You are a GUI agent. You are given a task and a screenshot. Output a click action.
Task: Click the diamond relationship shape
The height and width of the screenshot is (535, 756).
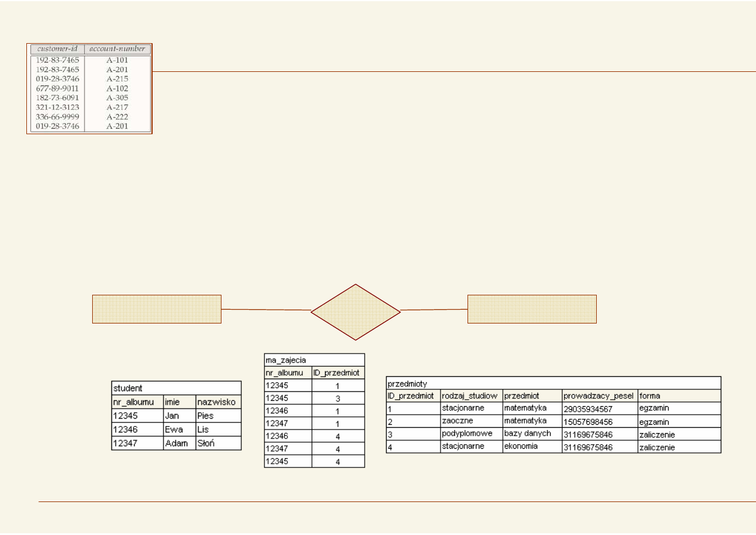tap(356, 312)
